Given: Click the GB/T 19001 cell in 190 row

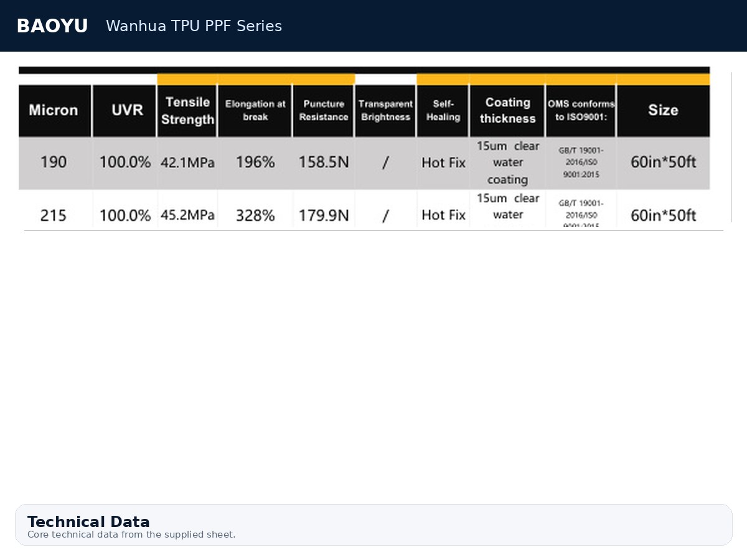Looking at the screenshot, I should (x=581, y=162).
